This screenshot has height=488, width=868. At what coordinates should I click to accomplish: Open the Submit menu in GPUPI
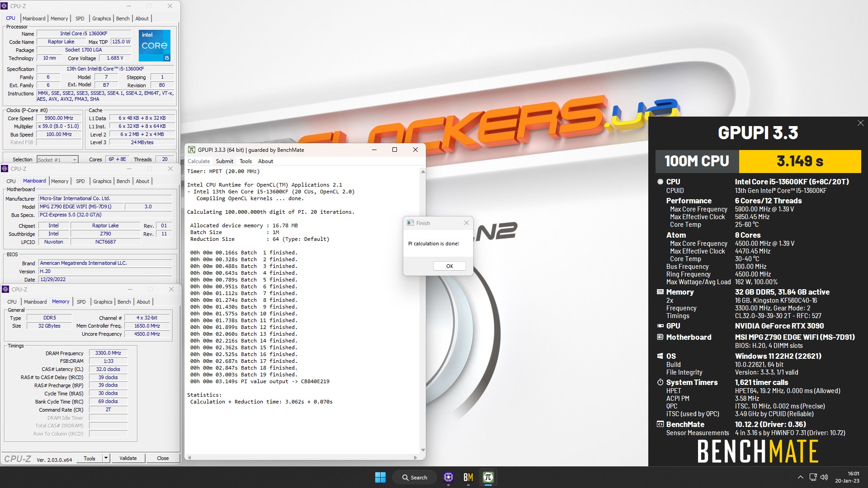225,161
